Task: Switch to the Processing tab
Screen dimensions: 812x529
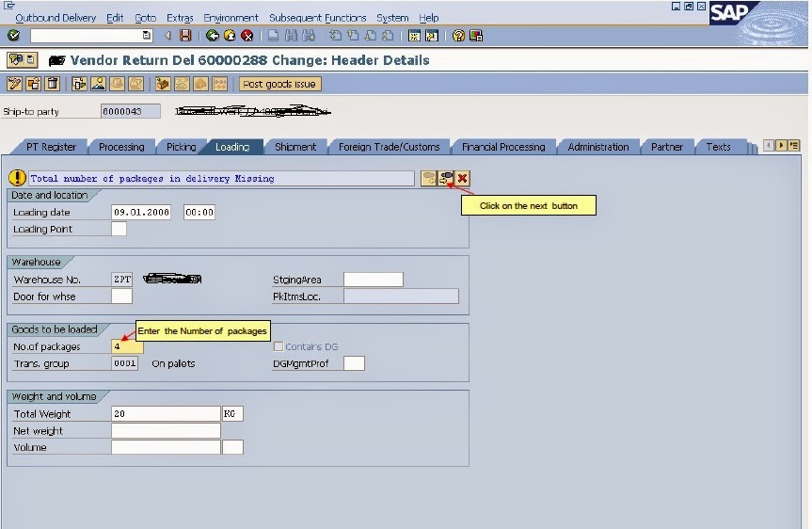Action: (121, 147)
